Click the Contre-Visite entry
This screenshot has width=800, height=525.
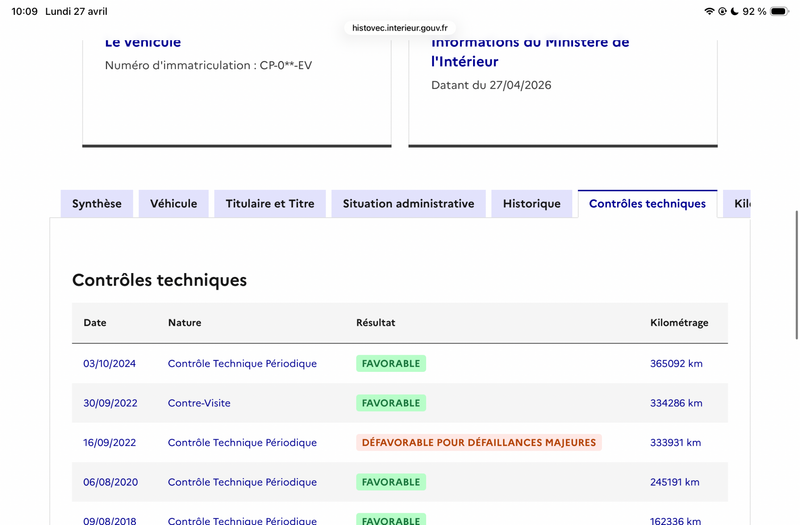[199, 403]
